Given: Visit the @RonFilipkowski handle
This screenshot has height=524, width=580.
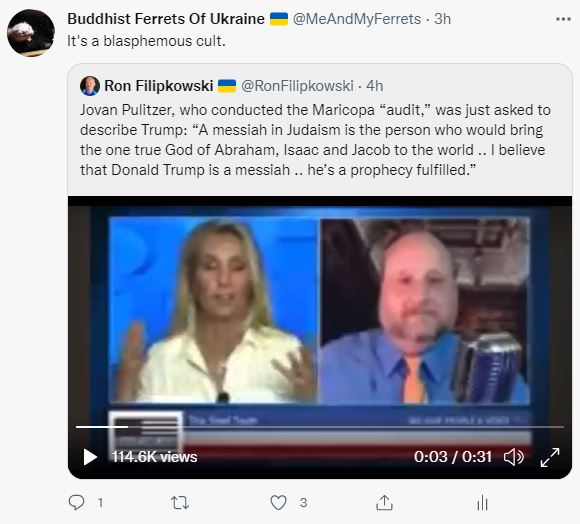Looking at the screenshot, I should (x=297, y=86).
